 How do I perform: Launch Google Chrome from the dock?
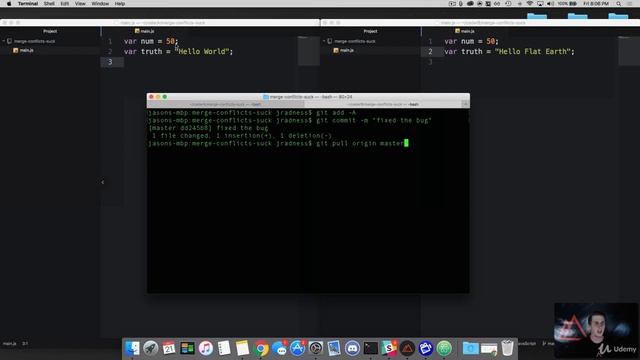[261, 348]
